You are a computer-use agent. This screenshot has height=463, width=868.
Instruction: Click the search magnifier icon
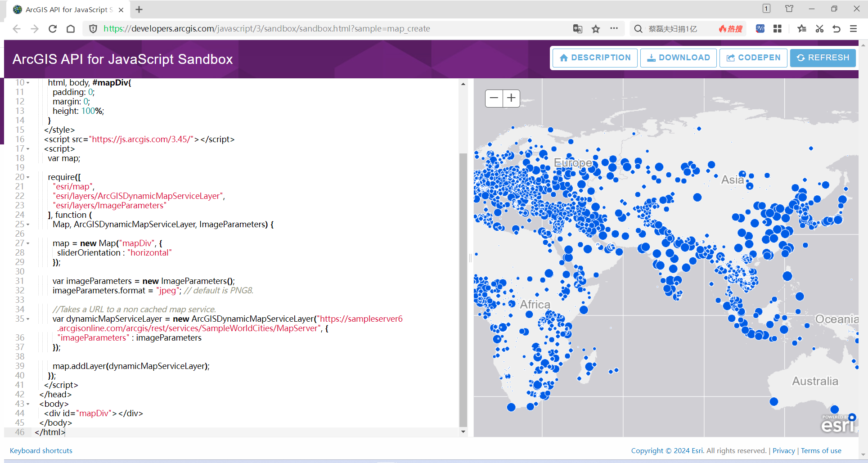coord(638,29)
